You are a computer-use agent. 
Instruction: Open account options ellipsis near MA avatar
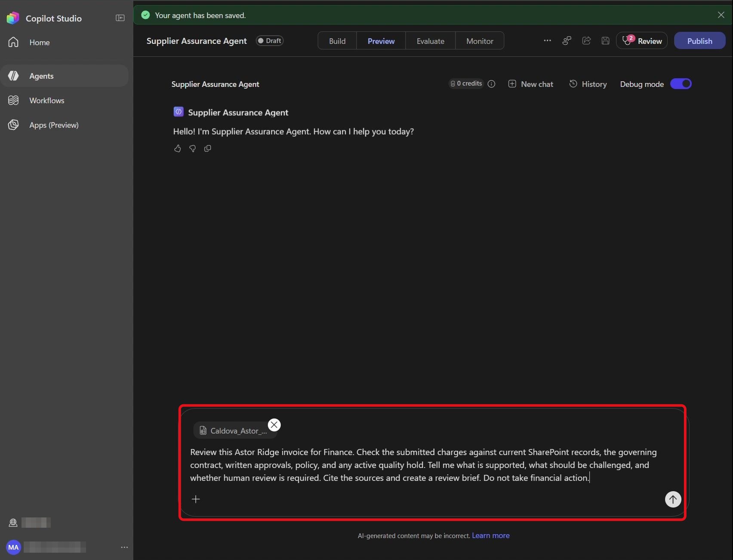click(124, 547)
